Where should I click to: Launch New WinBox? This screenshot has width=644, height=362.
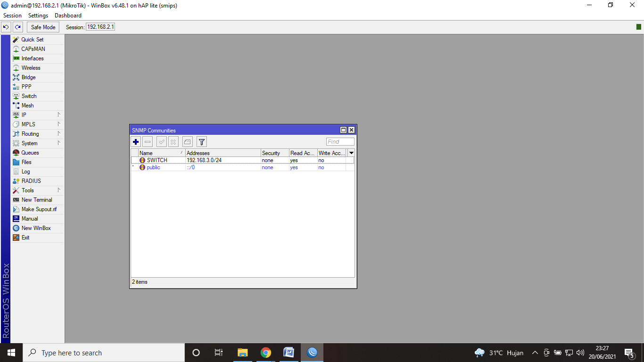pyautogui.click(x=37, y=228)
